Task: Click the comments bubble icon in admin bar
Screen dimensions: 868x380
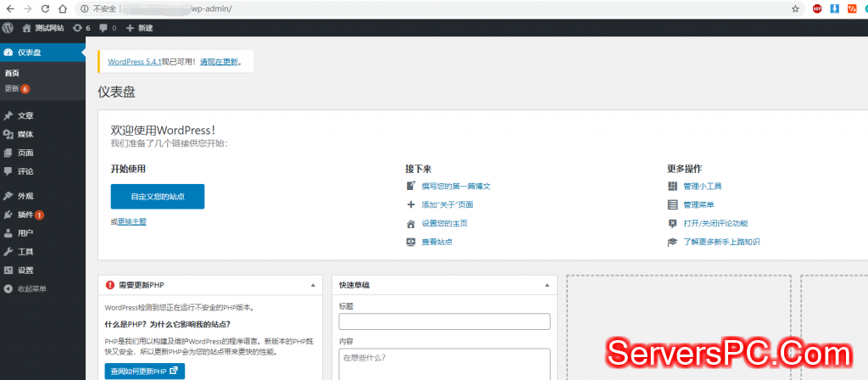Action: tap(103, 28)
